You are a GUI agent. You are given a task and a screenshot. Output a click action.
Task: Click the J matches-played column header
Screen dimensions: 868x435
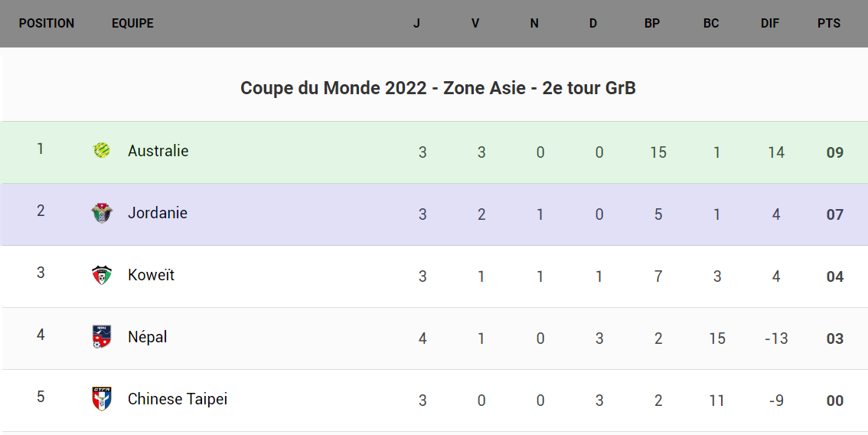[416, 23]
